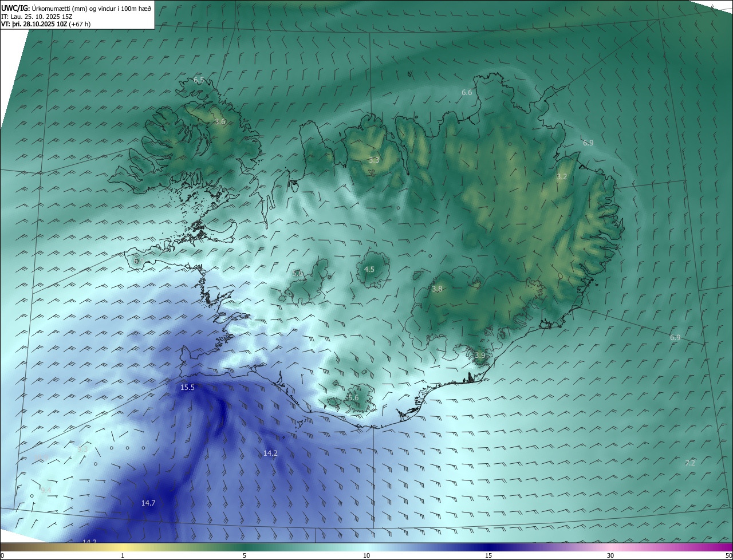This screenshot has width=733, height=560.
Task: Click the legend tick label "1"
Action: pos(123,555)
